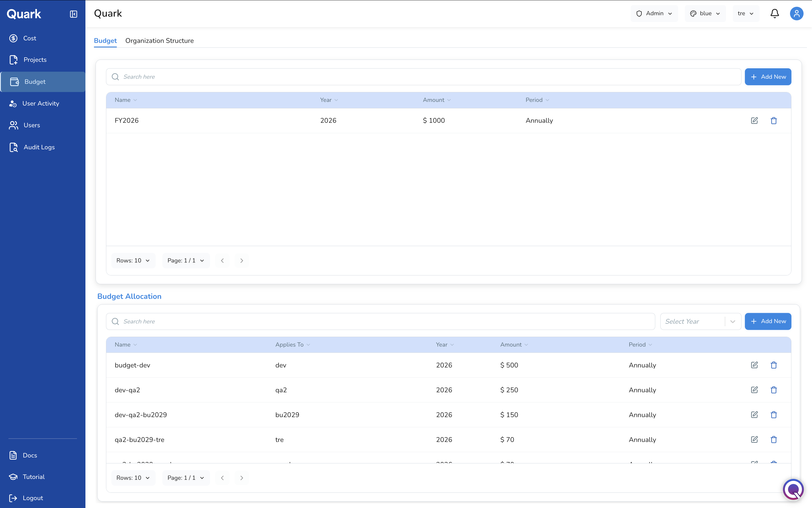Screen dimensions: 812x508
Task: Go to previous page in allocation table
Action: (222, 478)
